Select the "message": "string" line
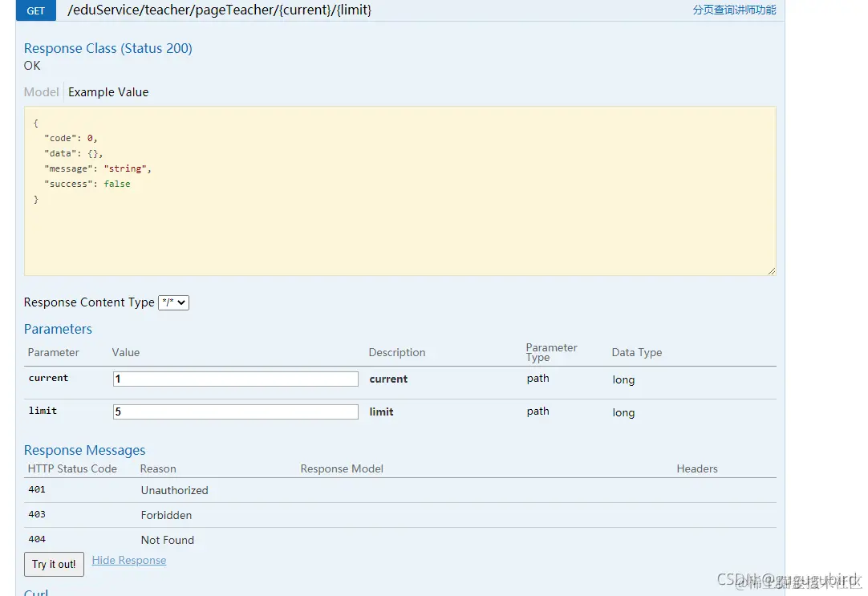 pos(98,168)
